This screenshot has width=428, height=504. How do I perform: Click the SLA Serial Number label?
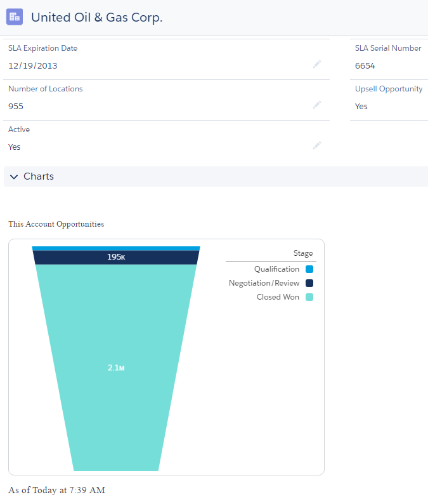pyautogui.click(x=388, y=48)
